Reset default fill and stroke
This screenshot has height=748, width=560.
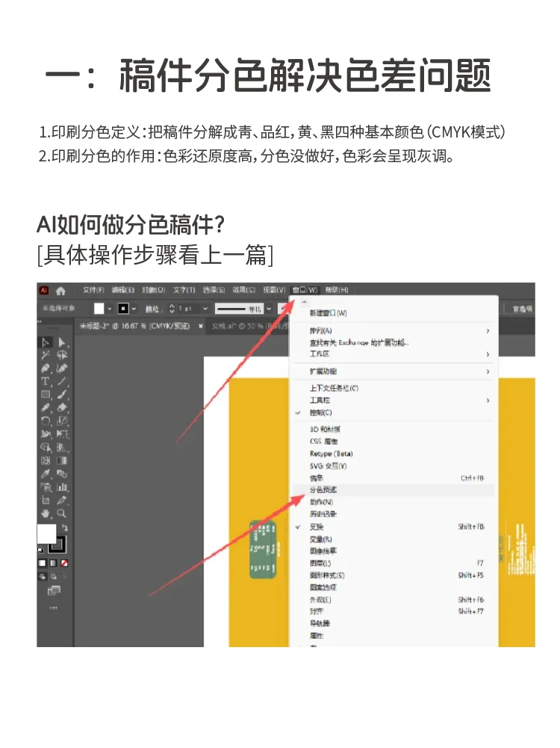40,550
